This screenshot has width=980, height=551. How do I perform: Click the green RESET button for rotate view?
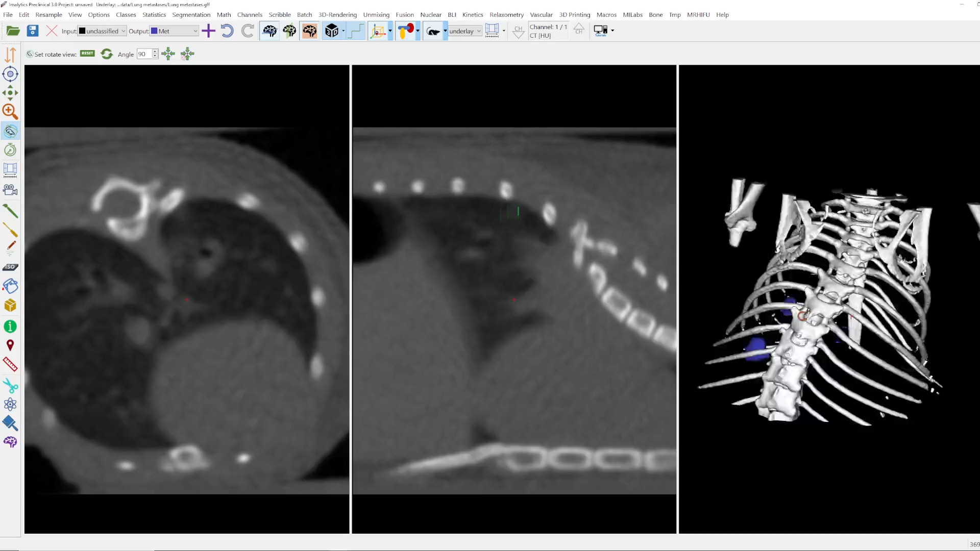click(x=87, y=53)
